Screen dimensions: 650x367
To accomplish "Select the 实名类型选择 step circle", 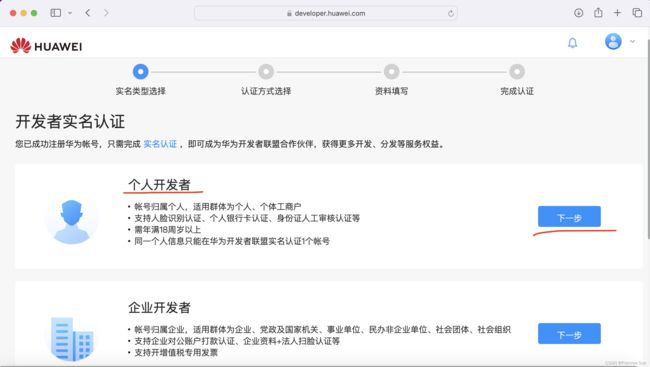I will coord(141,71).
